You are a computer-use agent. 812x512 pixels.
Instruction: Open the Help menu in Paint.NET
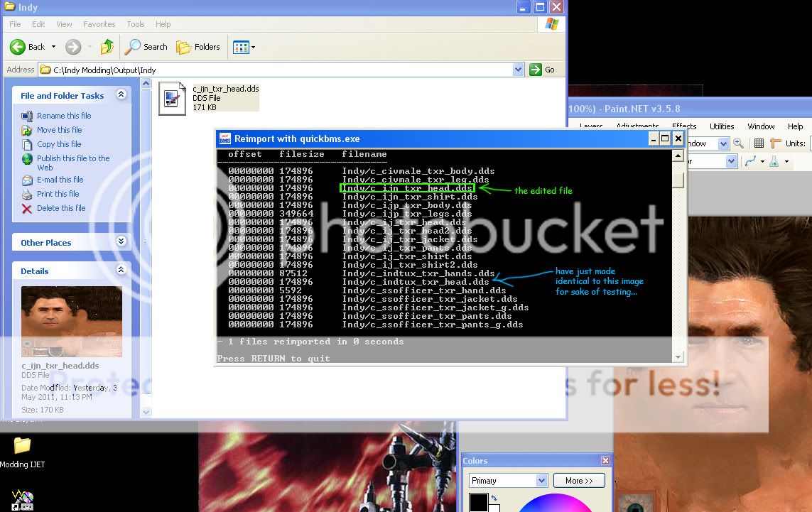(x=796, y=126)
